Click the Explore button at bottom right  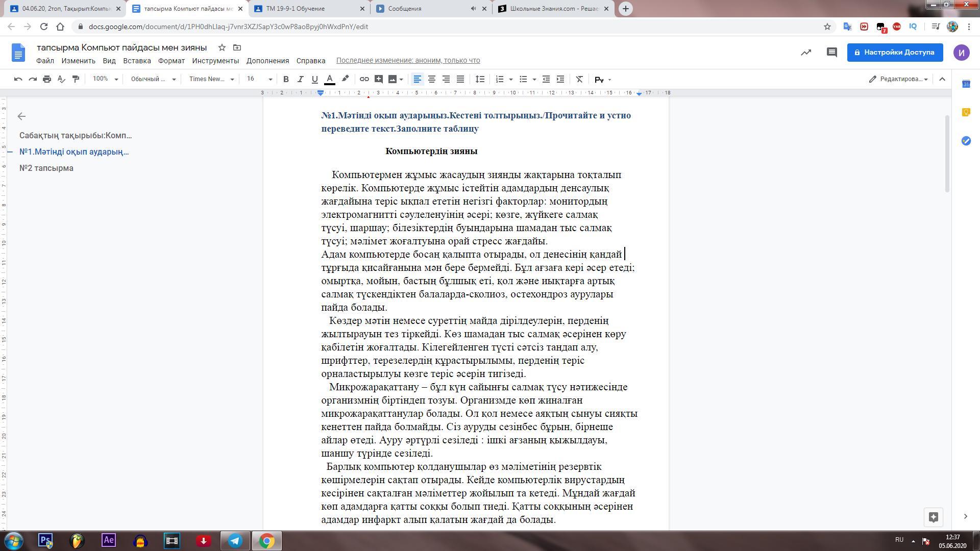(x=933, y=517)
